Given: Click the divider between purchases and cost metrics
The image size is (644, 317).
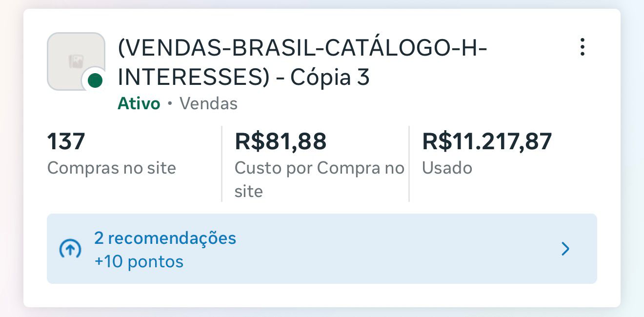Looking at the screenshot, I should pyautogui.click(x=222, y=163).
